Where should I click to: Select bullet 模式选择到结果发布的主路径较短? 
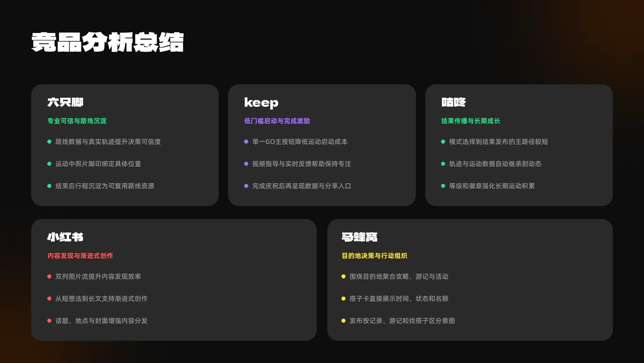click(x=498, y=142)
